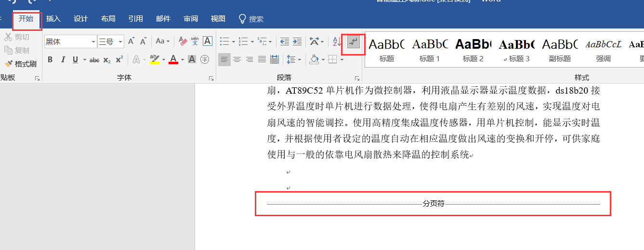644x250 pixels.
Task: Click the text effects outlined A icon
Action: tap(136, 59)
